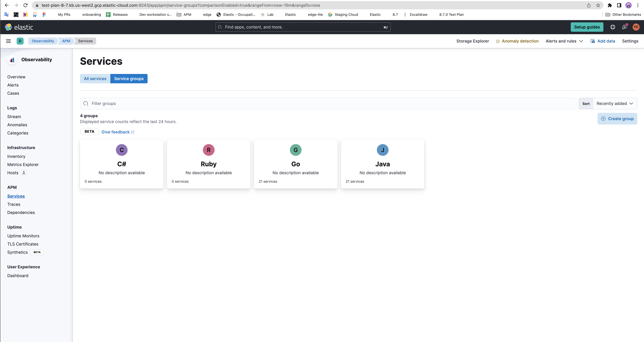Open the hamburger navigation menu
Image resolution: width=644 pixels, height=342 pixels.
[8, 41]
